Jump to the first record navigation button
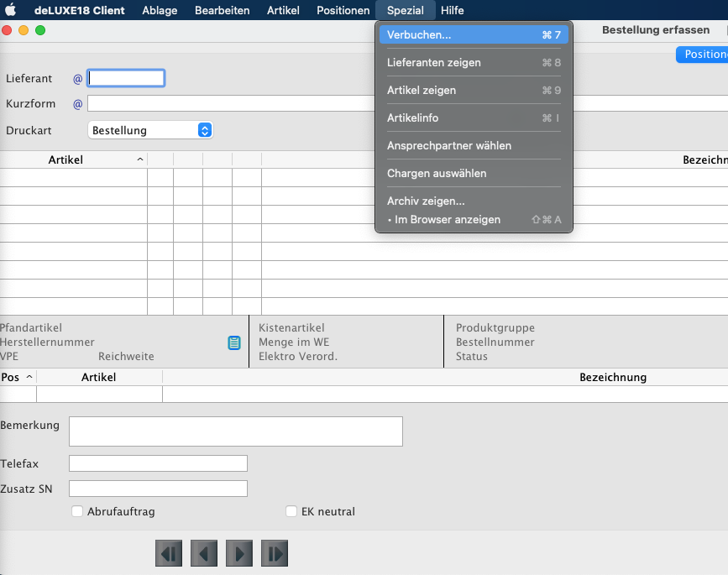Image resolution: width=728 pixels, height=575 pixels. click(x=169, y=553)
